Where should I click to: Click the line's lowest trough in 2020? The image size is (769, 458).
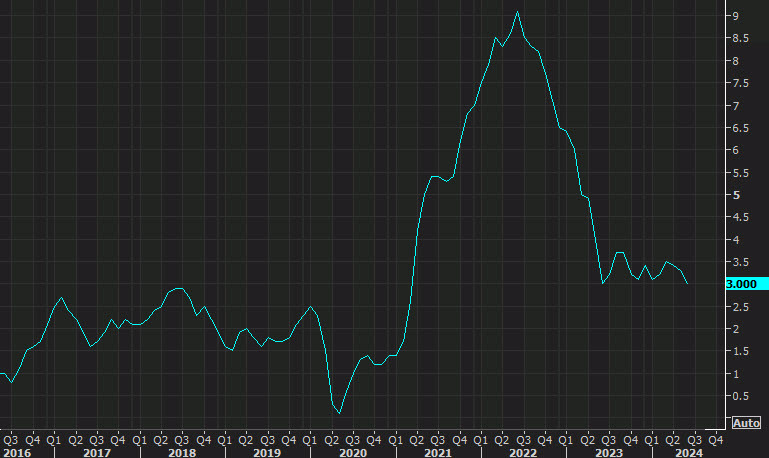(340, 413)
